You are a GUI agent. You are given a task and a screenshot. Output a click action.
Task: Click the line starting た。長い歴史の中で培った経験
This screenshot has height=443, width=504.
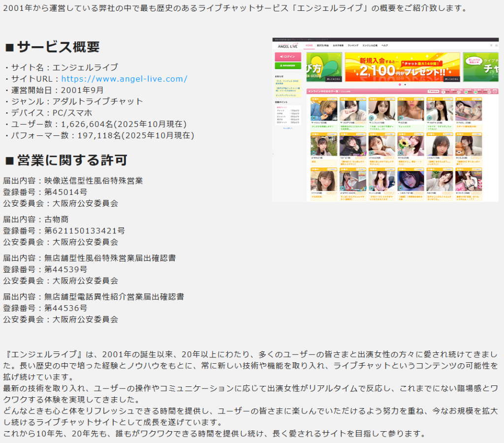[x=251, y=366]
